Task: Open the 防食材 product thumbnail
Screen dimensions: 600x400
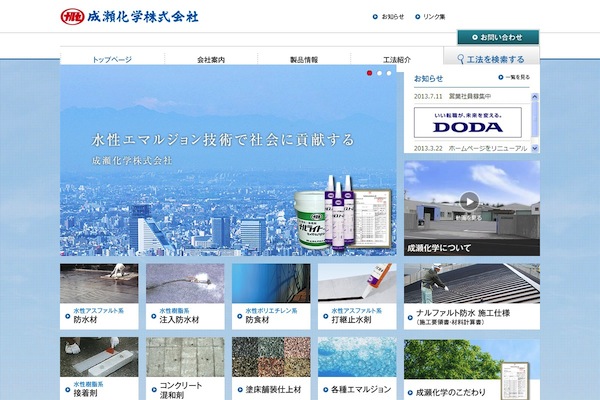Action: [x=271, y=283]
